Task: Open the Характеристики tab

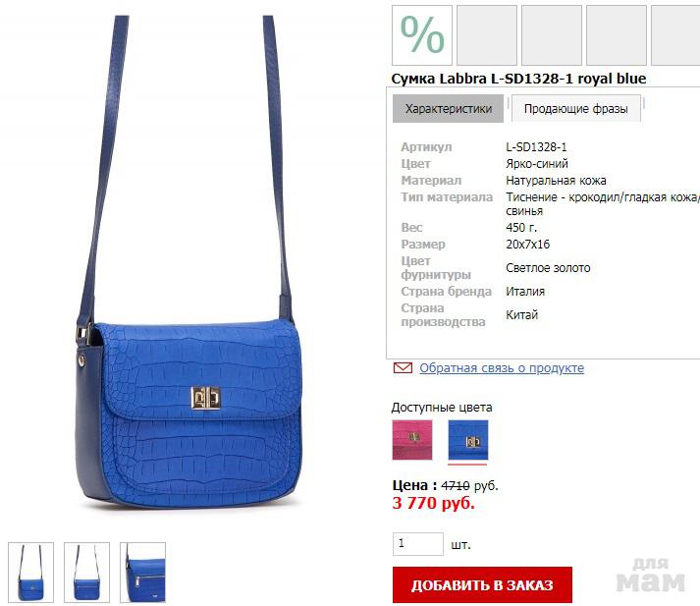Action: coord(449,108)
